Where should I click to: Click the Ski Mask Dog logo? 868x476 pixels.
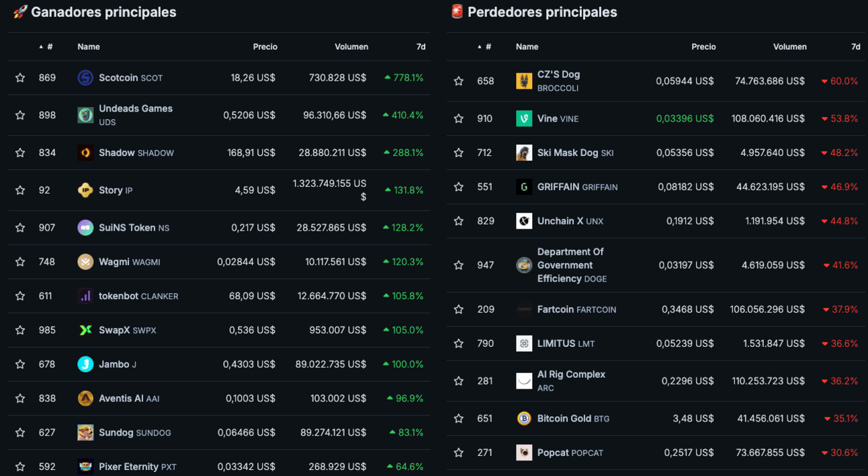[524, 153]
